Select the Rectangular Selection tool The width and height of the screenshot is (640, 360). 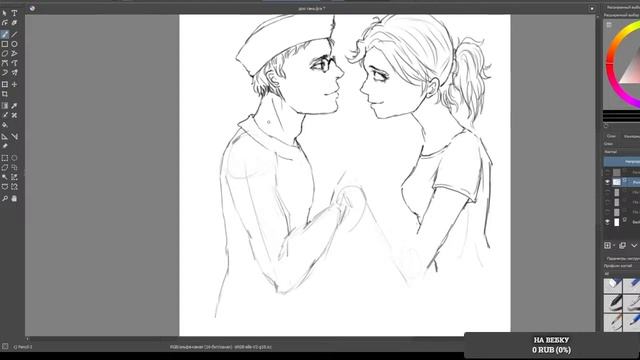pos(4,158)
